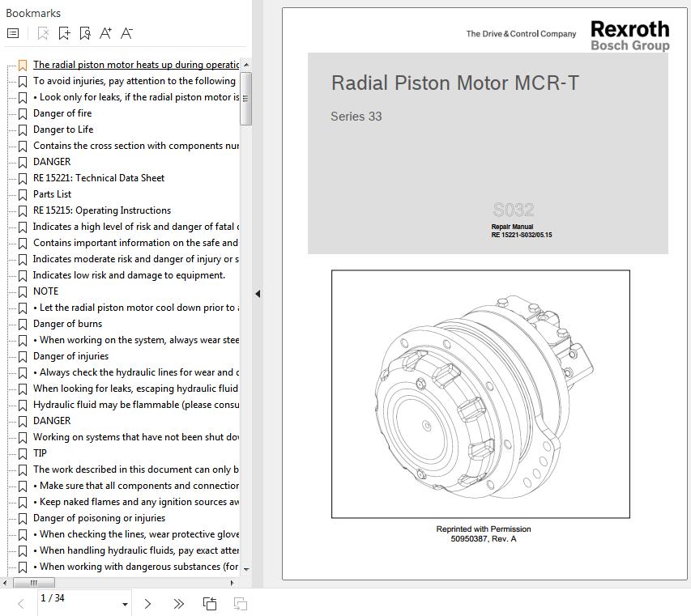Select bookmark 'When looking for leaks, escaping'

pyautogui.click(x=136, y=389)
